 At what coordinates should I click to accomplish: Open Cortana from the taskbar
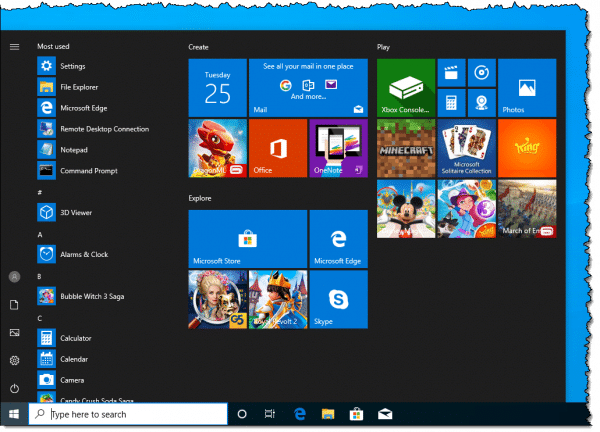point(242,414)
